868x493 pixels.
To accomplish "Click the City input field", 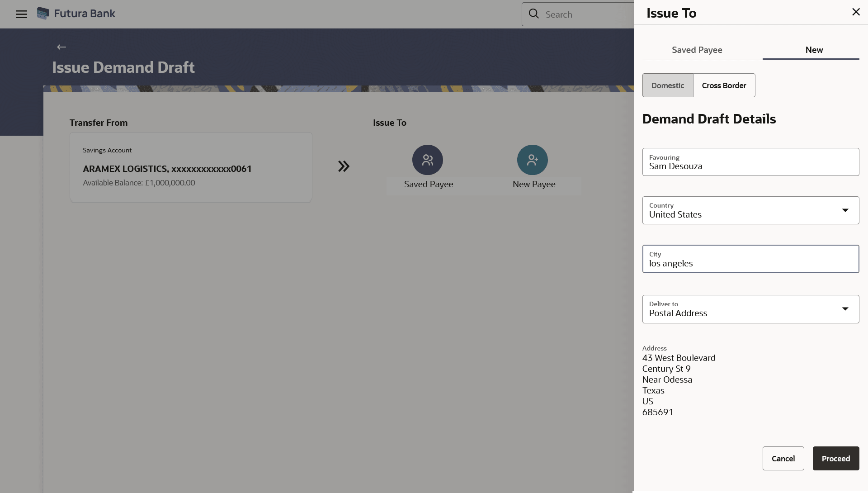I will [750, 259].
